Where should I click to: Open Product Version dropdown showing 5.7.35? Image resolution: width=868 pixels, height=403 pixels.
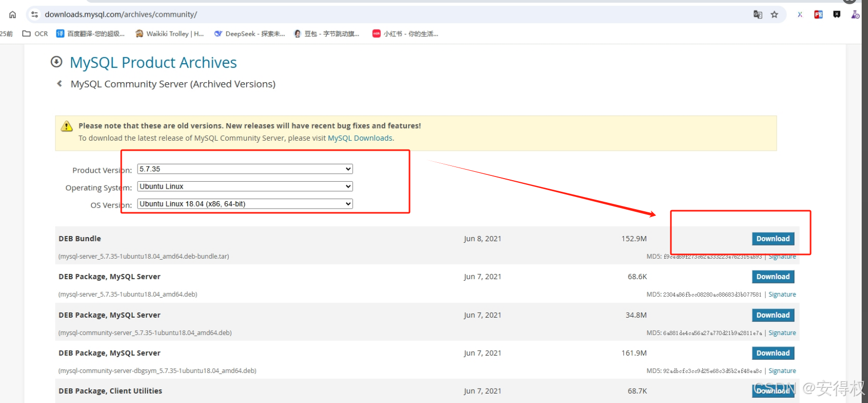245,169
